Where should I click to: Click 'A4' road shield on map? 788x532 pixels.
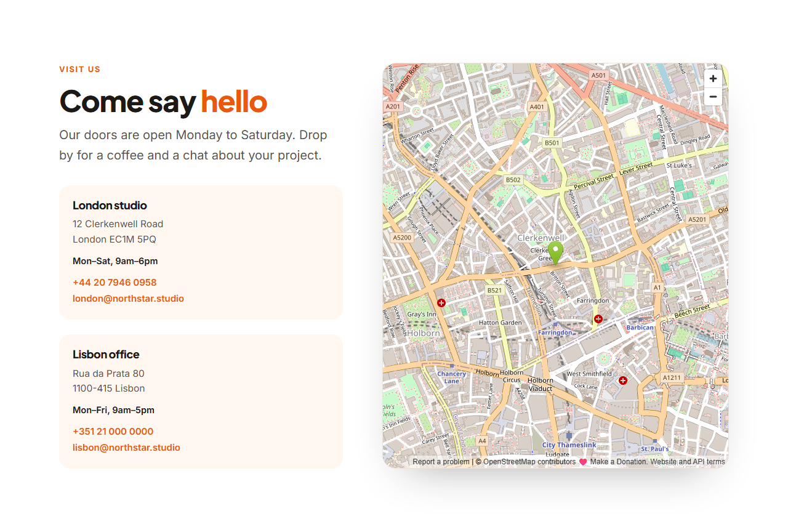coord(482,441)
